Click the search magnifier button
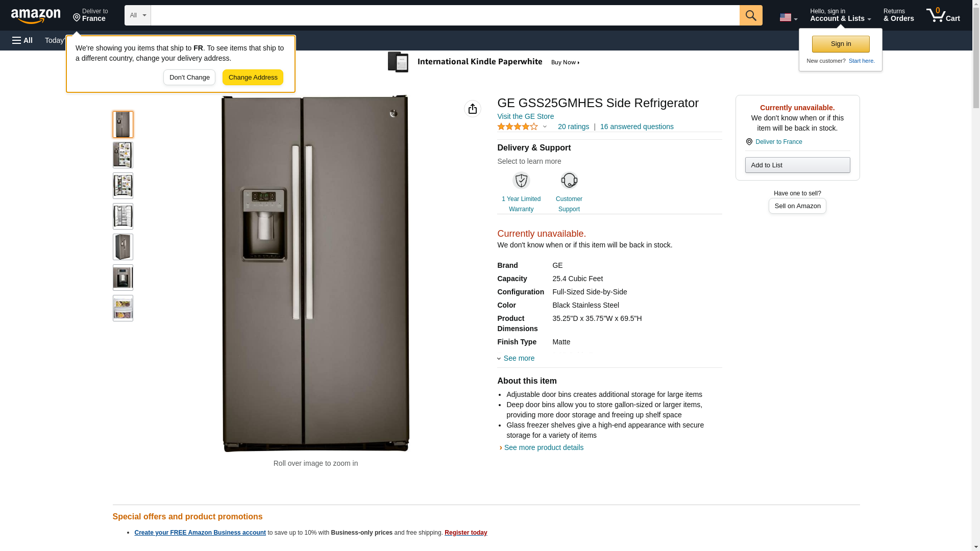The height and width of the screenshot is (551, 980). pyautogui.click(x=750, y=15)
